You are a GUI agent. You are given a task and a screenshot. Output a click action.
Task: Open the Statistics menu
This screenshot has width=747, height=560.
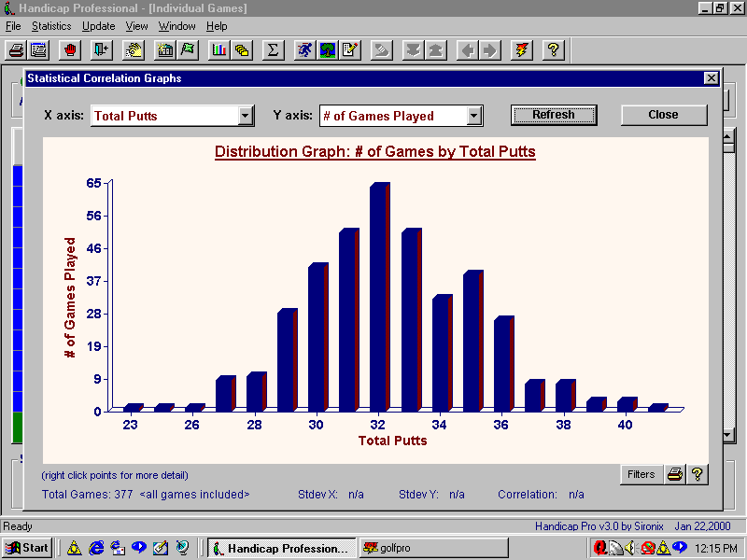50,26
